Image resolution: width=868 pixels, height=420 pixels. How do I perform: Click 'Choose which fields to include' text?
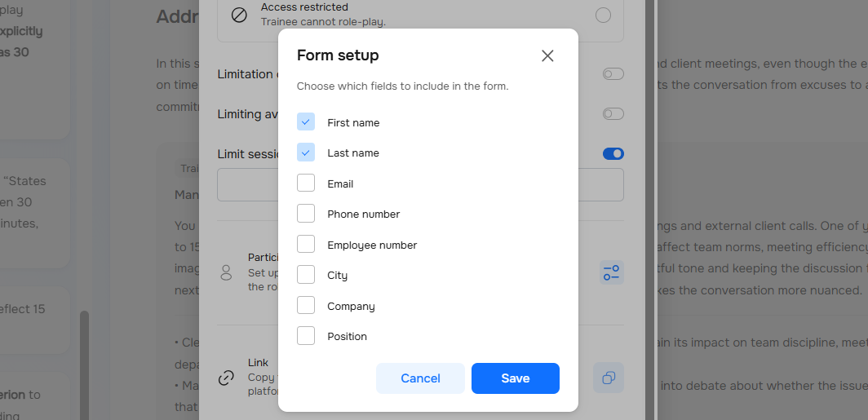click(402, 86)
